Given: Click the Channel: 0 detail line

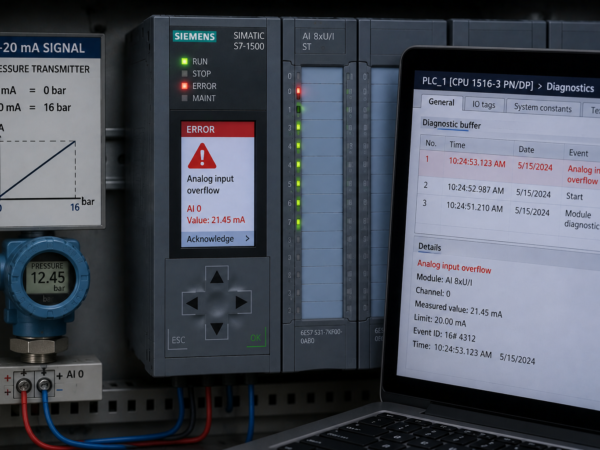Looking at the screenshot, I should [x=433, y=292].
